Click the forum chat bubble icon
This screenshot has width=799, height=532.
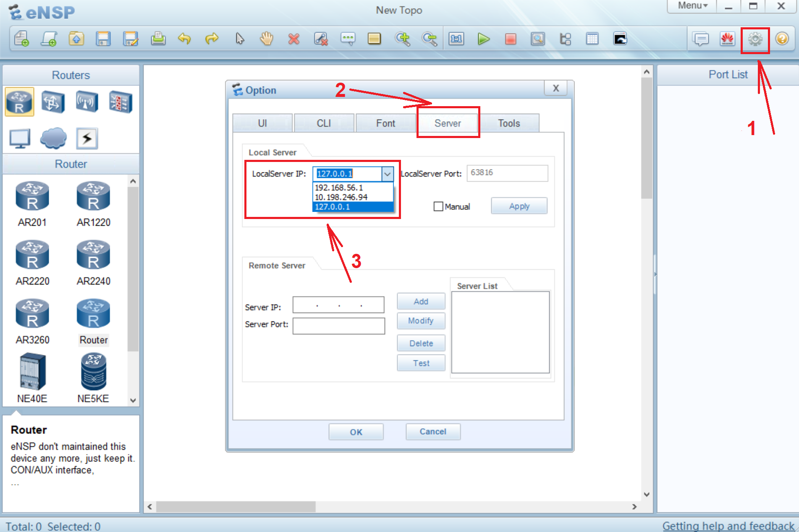pyautogui.click(x=701, y=39)
